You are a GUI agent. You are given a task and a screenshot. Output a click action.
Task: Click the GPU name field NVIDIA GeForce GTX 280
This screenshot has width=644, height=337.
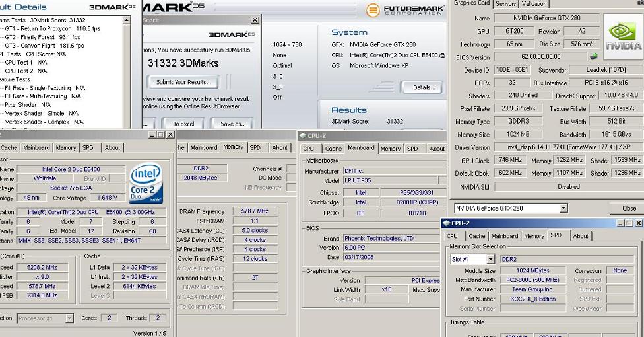click(x=546, y=18)
